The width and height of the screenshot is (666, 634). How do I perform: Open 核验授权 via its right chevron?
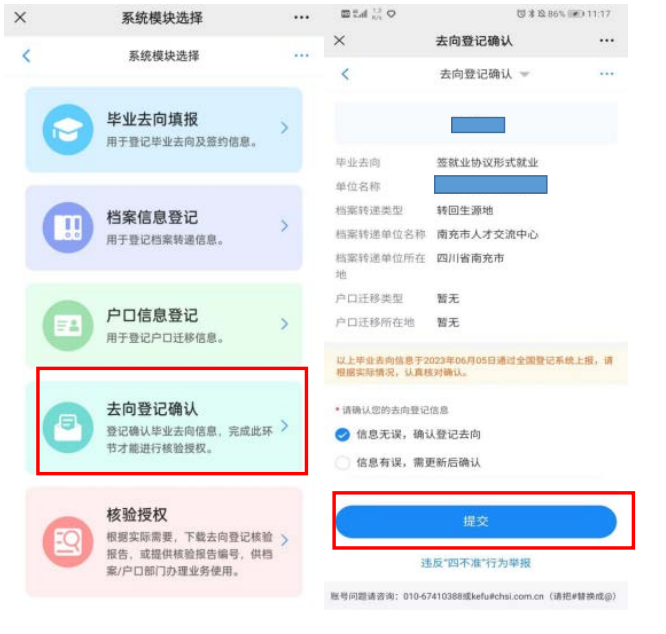point(285,540)
